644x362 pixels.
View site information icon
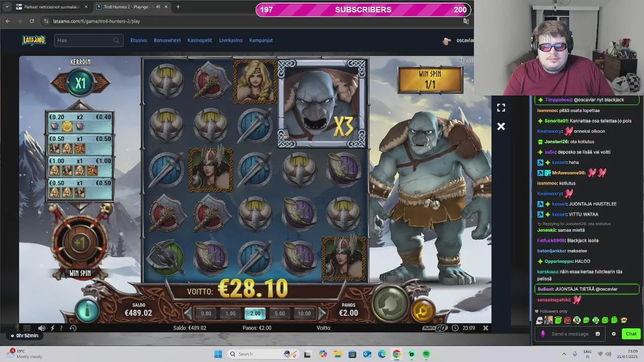pos(46,21)
